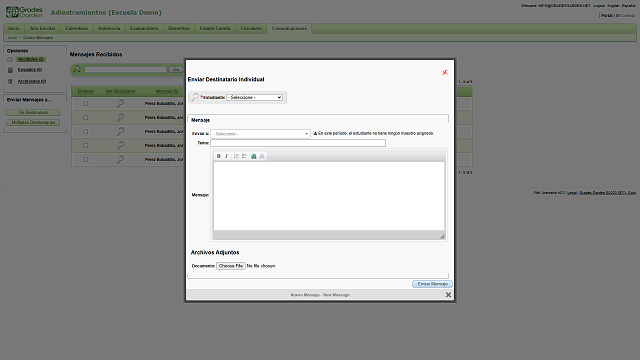Click the Archivados archive icon
This screenshot has width=640, height=360.
[10, 81]
